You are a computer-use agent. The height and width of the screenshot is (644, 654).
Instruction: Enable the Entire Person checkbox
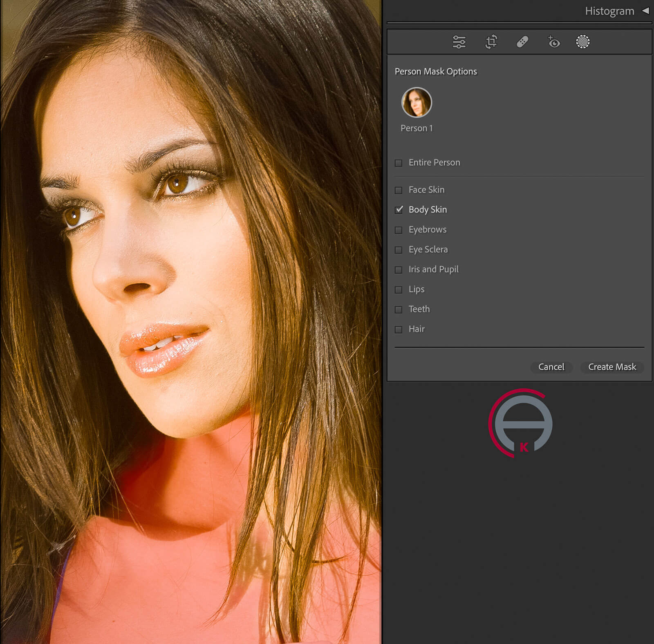tap(399, 163)
